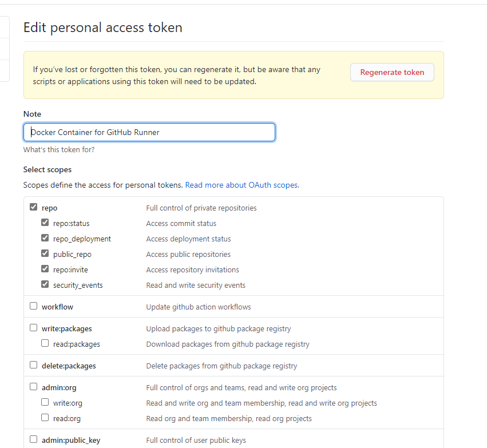487x448 pixels.
Task: Check the write:packages scope
Action: pyautogui.click(x=34, y=328)
